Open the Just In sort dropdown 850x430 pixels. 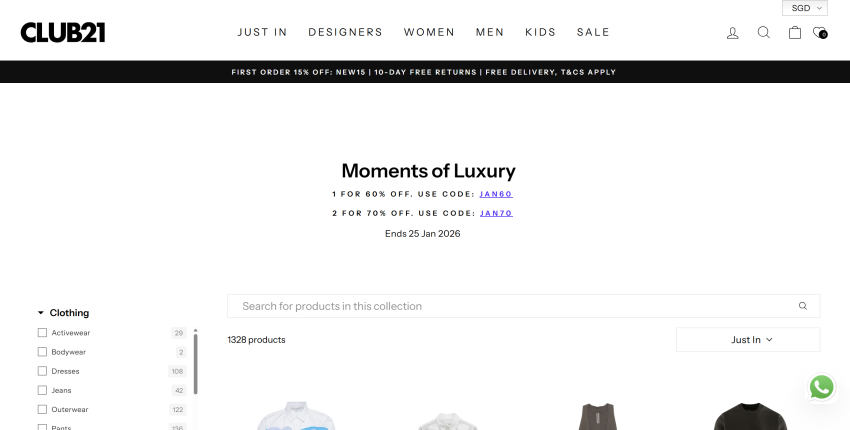coord(748,340)
